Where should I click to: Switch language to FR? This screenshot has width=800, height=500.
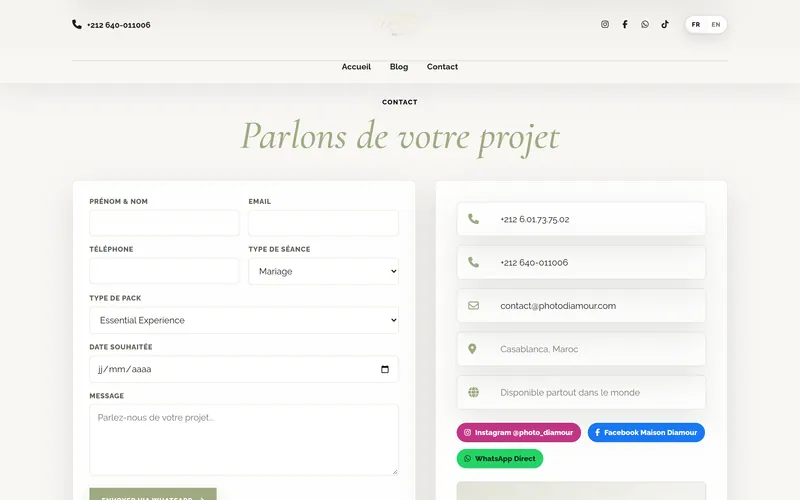click(695, 24)
